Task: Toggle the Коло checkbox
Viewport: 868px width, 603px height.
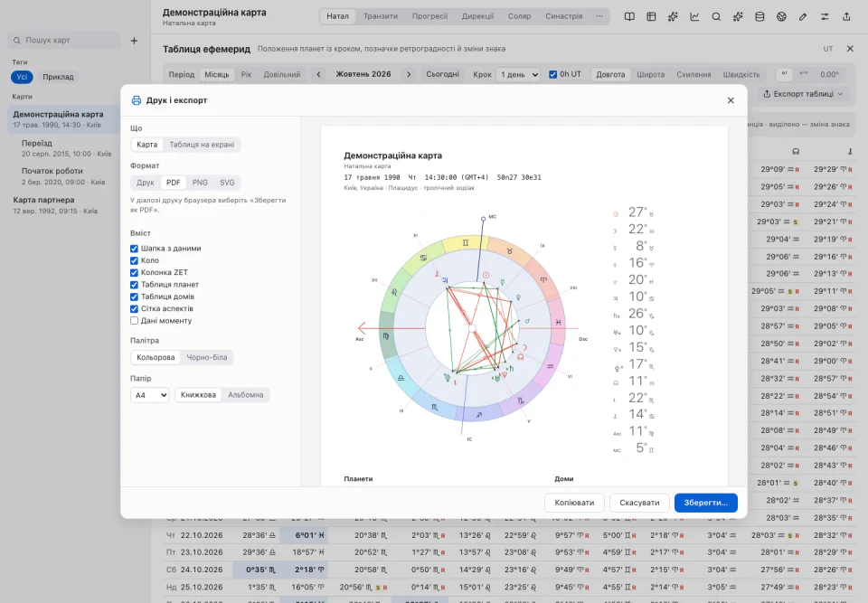Action: (x=134, y=260)
